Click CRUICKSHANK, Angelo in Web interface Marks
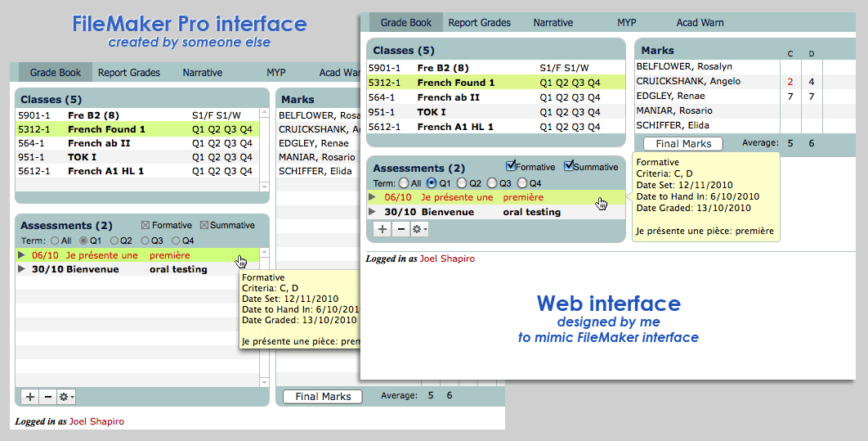This screenshot has width=868, height=441. (688, 82)
